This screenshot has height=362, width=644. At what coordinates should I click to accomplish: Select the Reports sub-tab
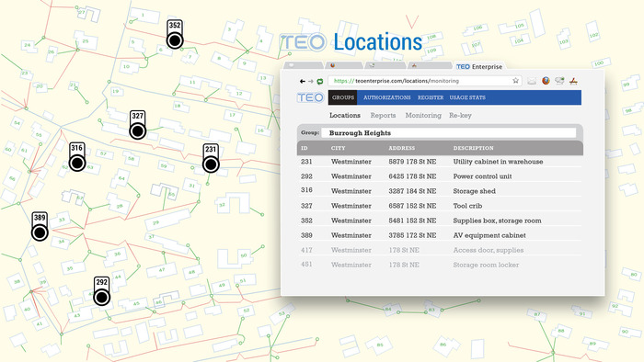coord(383,115)
